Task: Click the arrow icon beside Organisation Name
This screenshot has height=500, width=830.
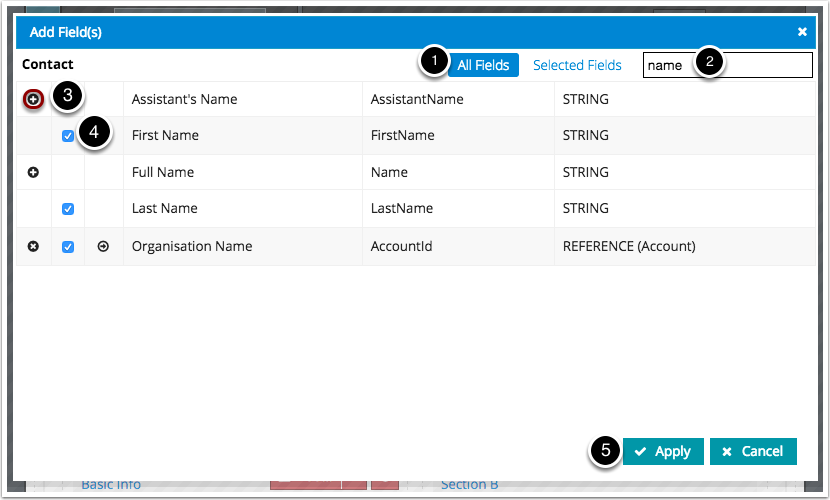Action: tap(104, 246)
